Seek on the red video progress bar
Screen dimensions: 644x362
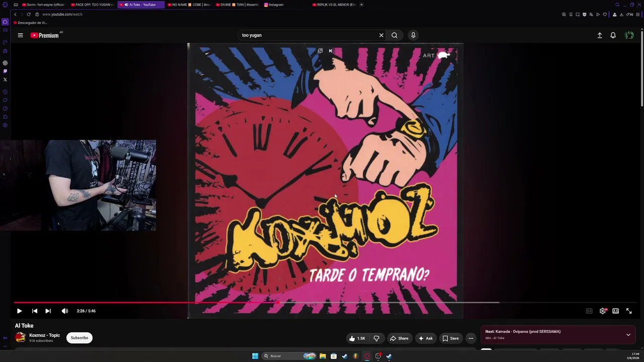[325, 302]
